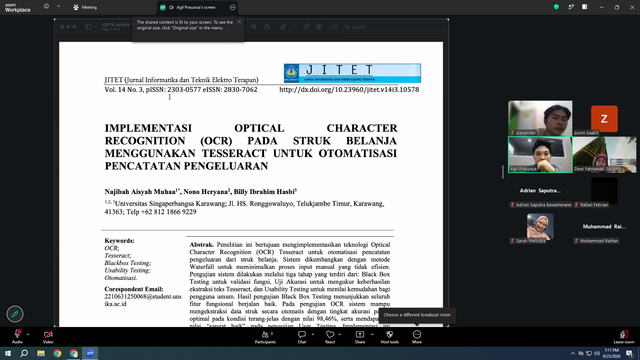
Task: Click the JITET journal banner logo
Action: click(x=352, y=73)
